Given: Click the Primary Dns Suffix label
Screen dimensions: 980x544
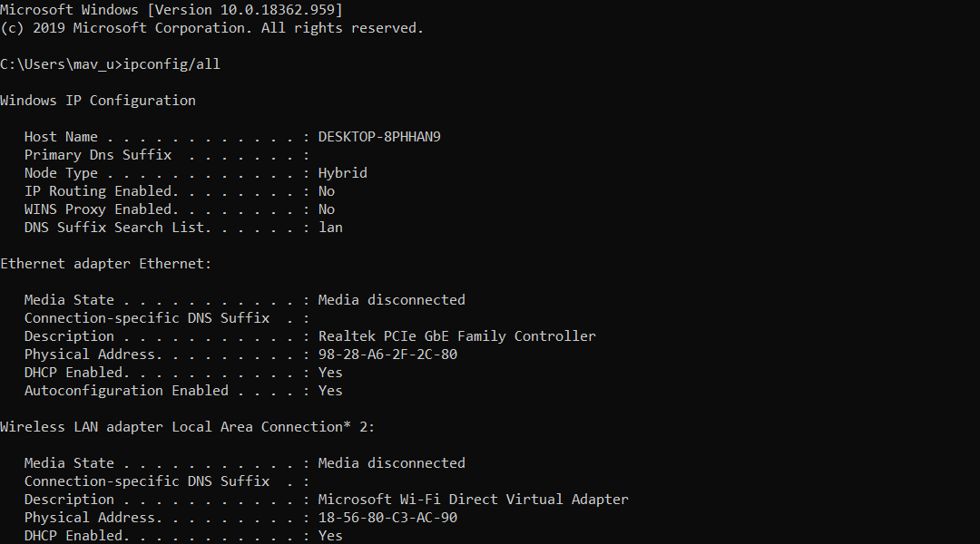Looking at the screenshot, I should click(98, 155).
